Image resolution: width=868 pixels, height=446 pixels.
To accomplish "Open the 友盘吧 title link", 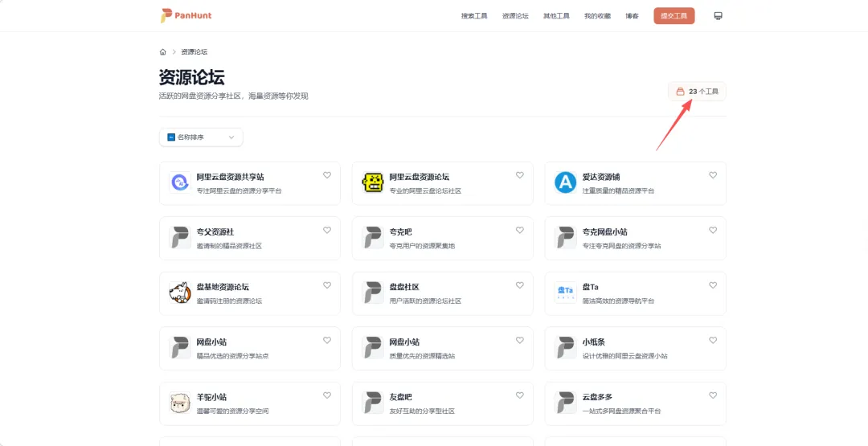I will 401,397.
